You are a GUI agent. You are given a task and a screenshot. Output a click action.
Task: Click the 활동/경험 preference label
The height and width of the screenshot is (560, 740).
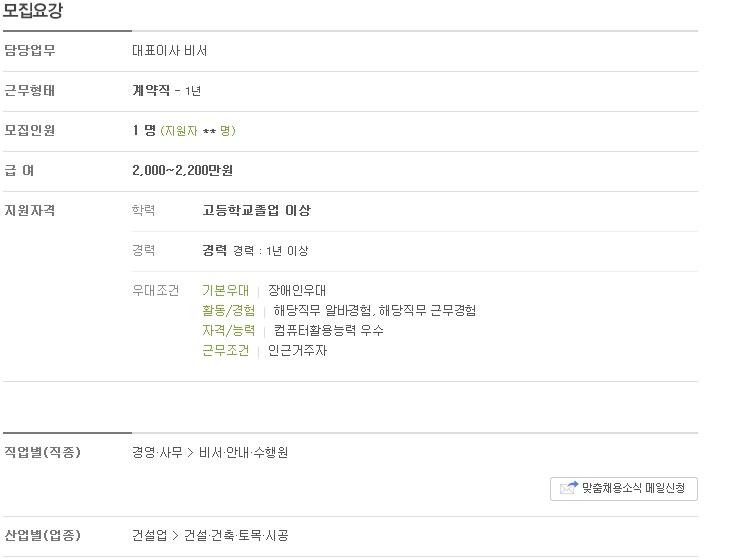tap(228, 310)
